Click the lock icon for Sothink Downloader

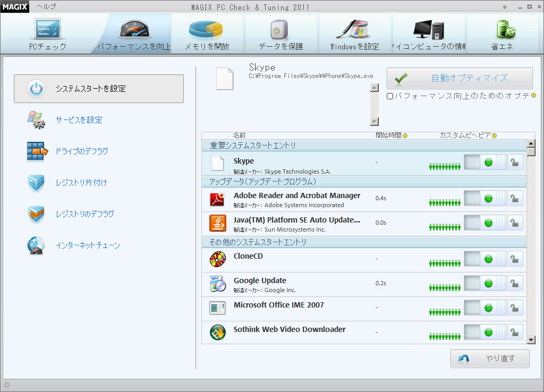[x=515, y=333]
